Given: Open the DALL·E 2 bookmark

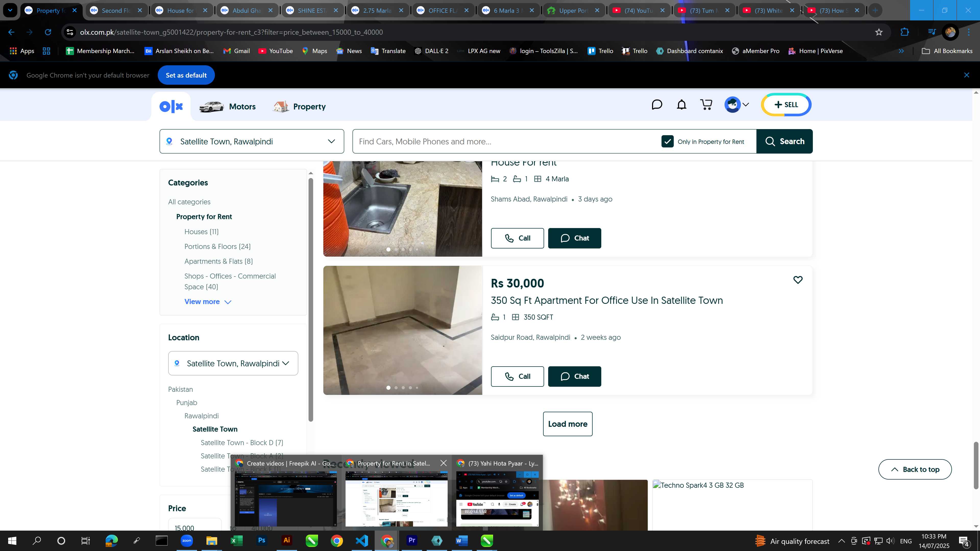Looking at the screenshot, I should [432, 51].
